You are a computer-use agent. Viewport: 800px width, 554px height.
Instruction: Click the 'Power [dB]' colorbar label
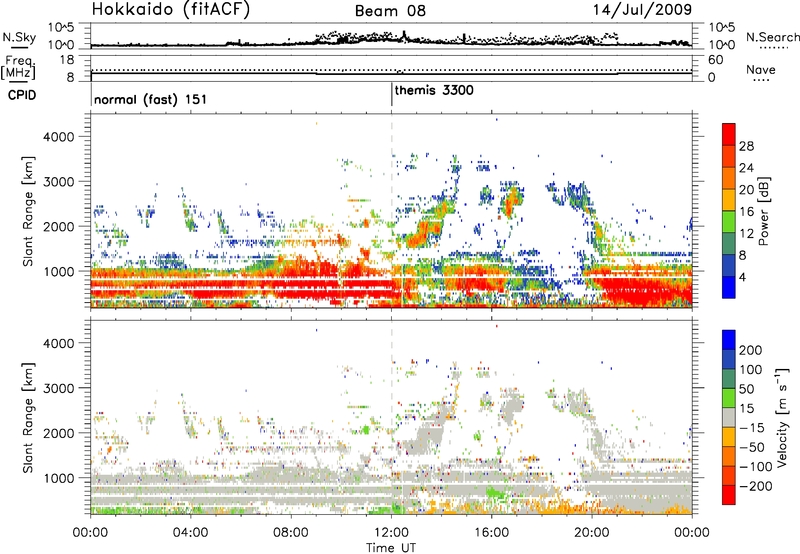764,211
